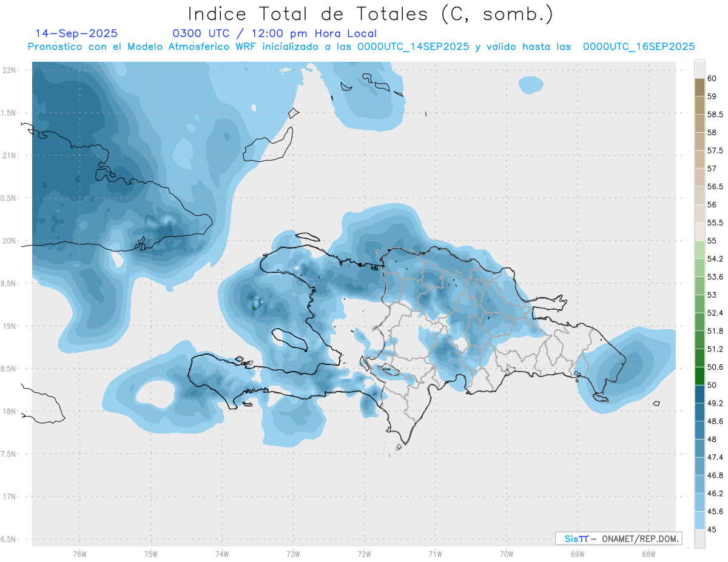The width and height of the screenshot is (728, 562).
Task: Click the legend value 53.6
Action: click(715, 276)
